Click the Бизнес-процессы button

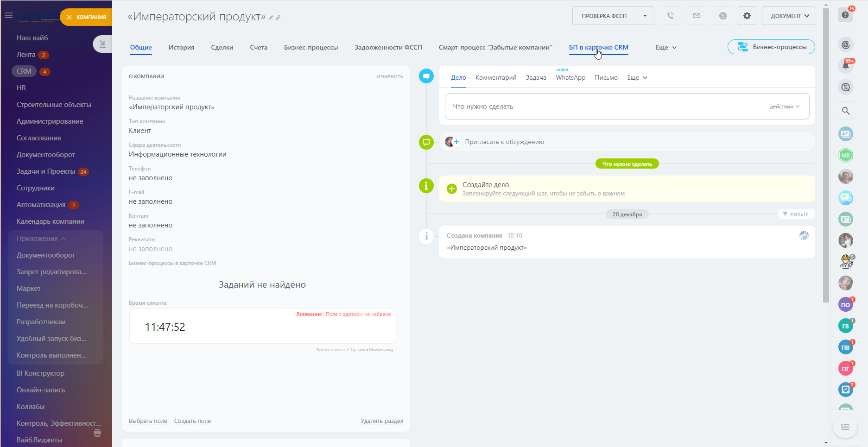pos(771,47)
